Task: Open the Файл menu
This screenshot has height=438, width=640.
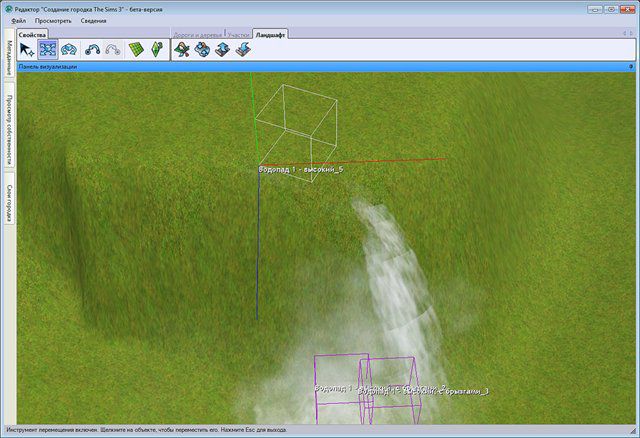Action: point(19,20)
